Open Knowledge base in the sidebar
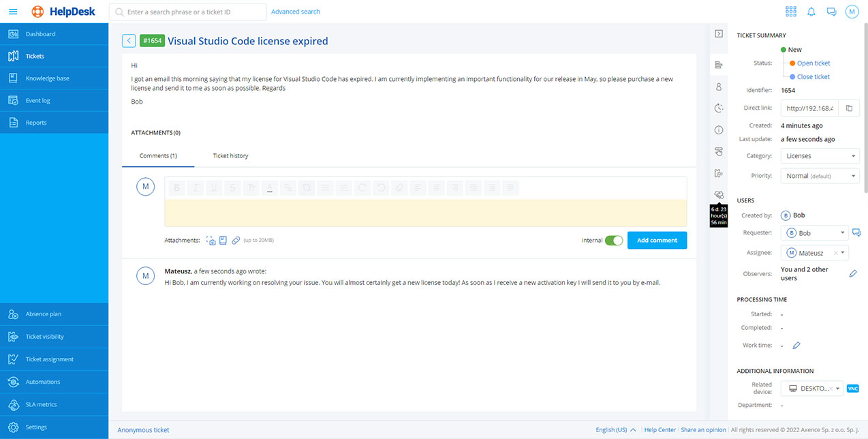The height and width of the screenshot is (439, 868). coord(55,78)
